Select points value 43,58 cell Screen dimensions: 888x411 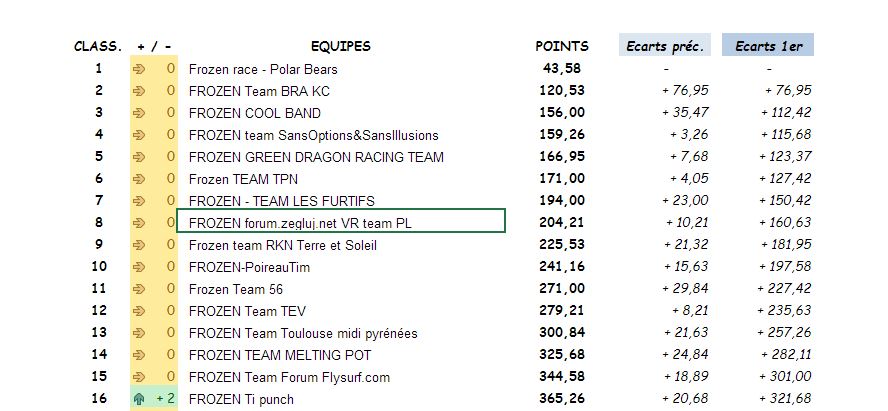pyautogui.click(x=562, y=69)
